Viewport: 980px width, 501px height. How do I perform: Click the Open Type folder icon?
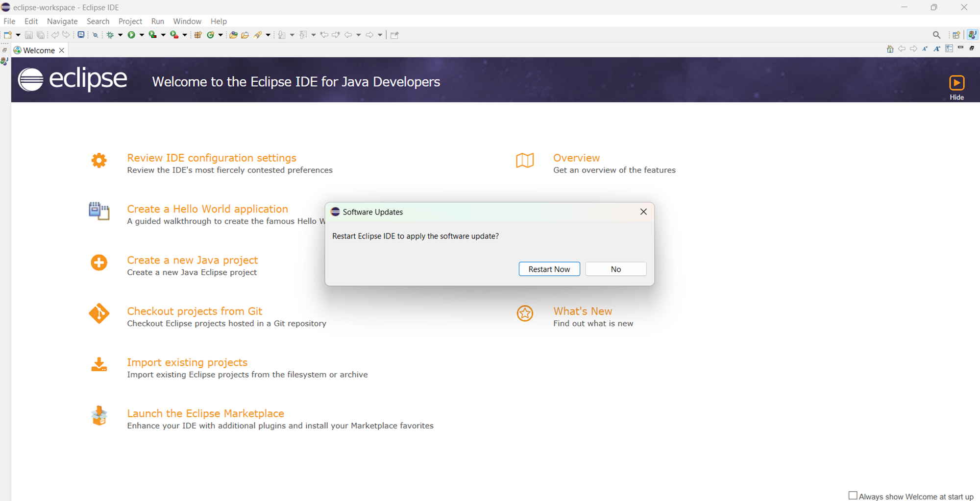pos(233,35)
